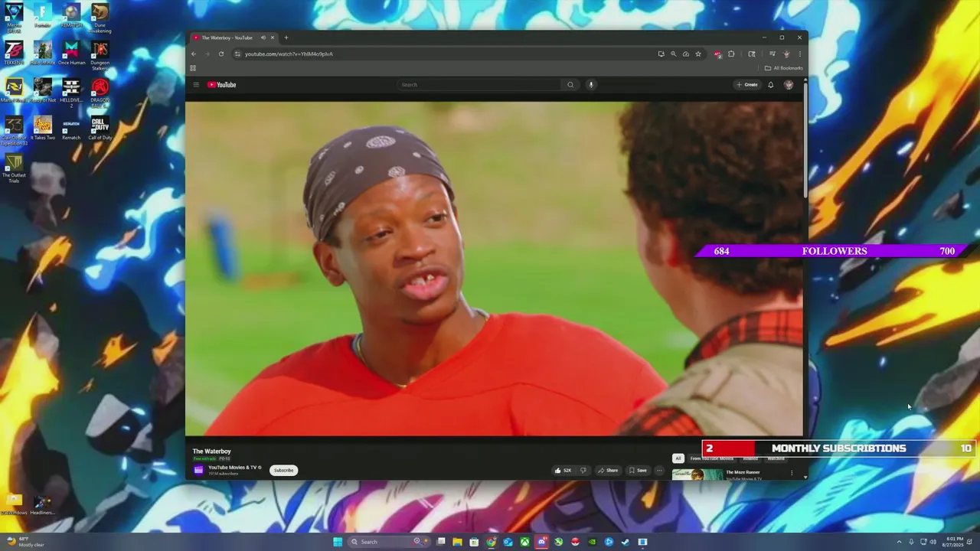Select the Clair Obscur Expedition 33 icon
980x551 pixels.
(14, 131)
